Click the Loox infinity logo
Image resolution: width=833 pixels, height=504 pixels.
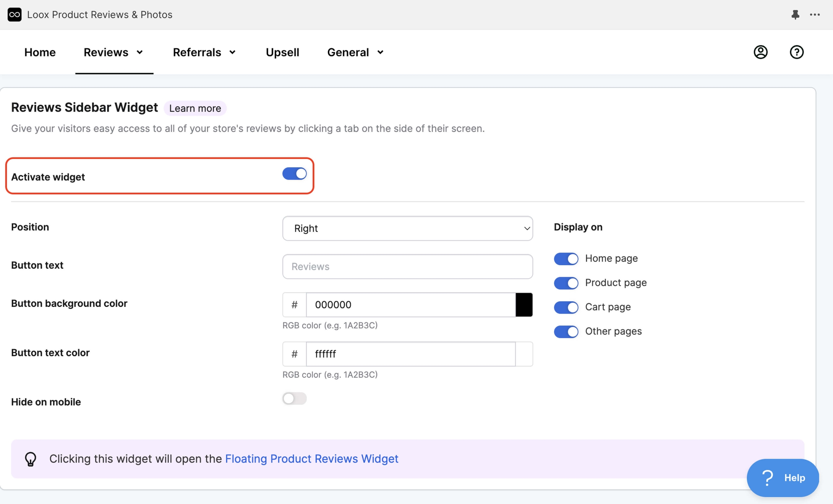[14, 14]
